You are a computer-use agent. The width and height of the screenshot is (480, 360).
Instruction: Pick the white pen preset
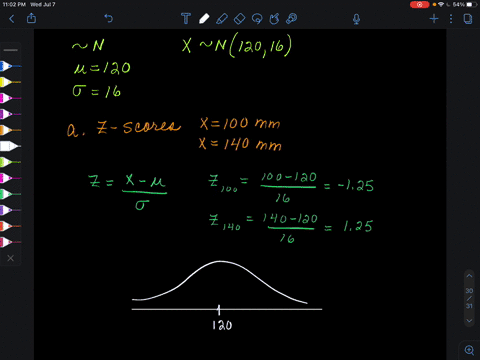click(x=10, y=146)
